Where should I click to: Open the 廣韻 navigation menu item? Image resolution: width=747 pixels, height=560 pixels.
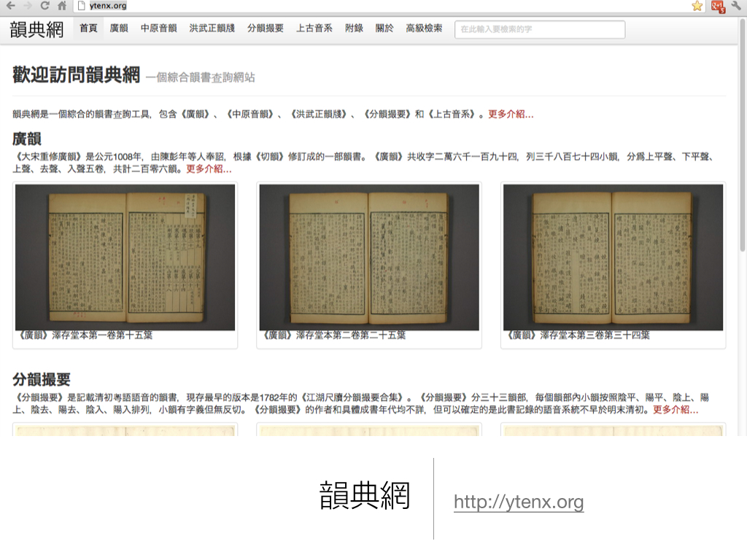tap(119, 28)
